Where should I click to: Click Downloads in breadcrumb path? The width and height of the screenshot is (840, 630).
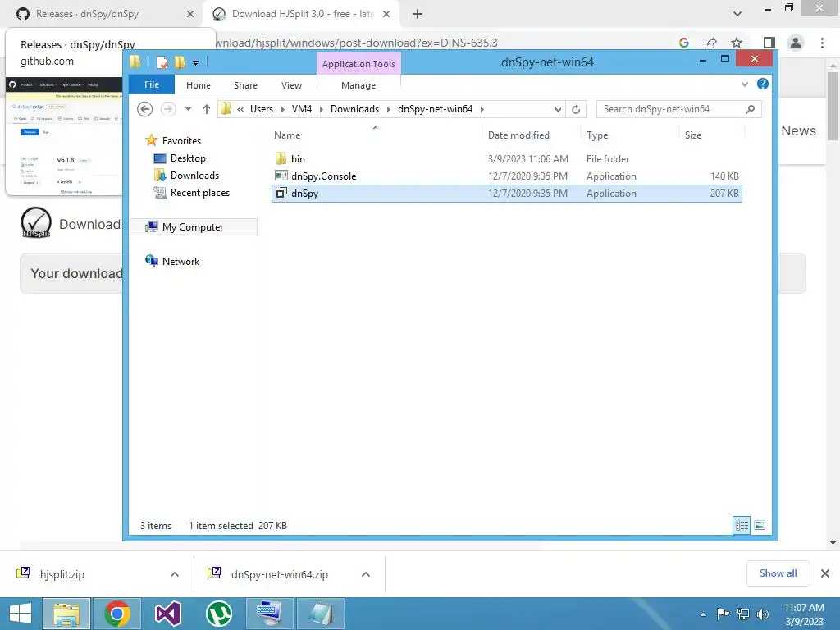[x=354, y=109]
